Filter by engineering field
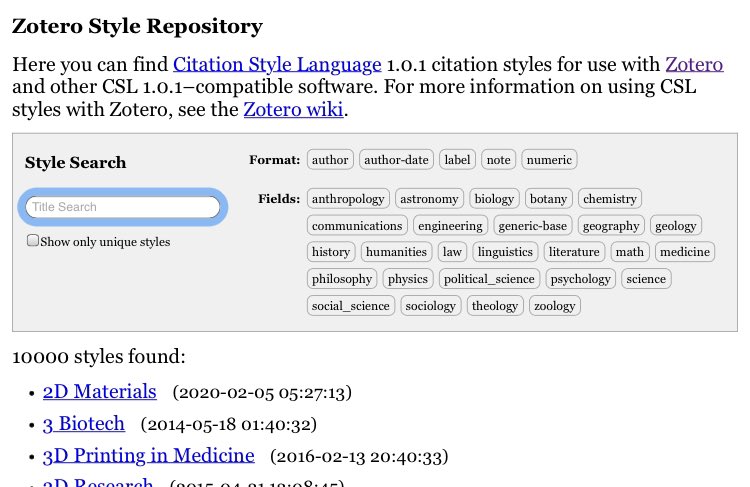Viewport: 750px width, 487px height. (x=451, y=225)
